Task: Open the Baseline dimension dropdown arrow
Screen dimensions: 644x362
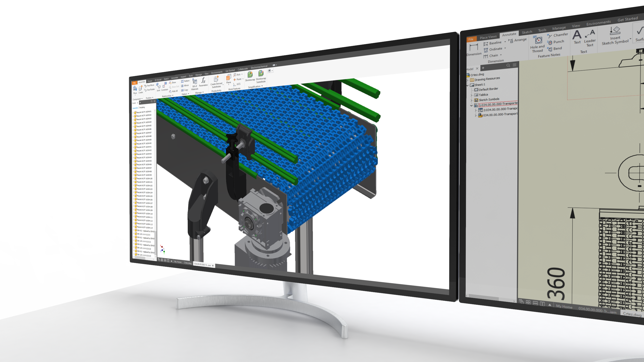Action: (x=505, y=42)
